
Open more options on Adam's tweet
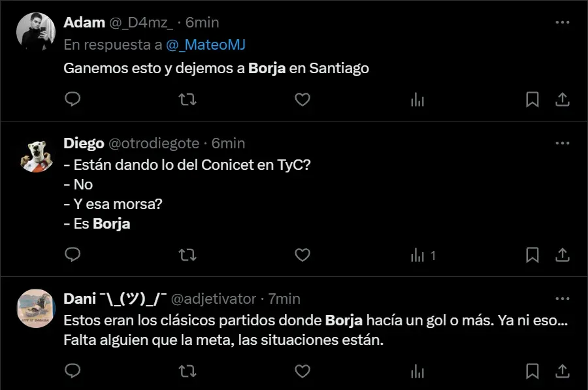click(562, 22)
